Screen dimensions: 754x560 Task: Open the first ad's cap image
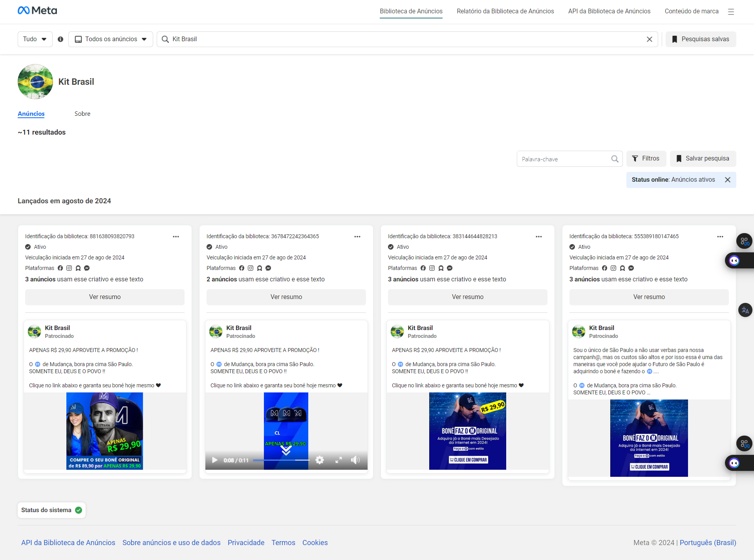(105, 431)
